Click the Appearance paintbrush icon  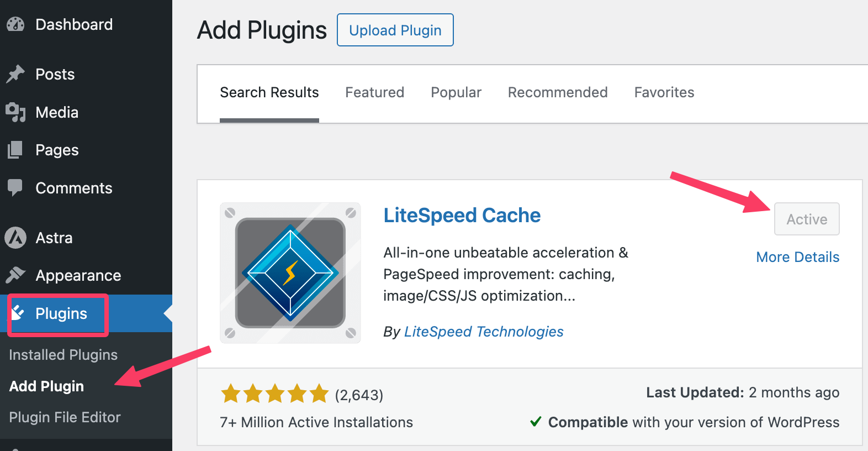[x=15, y=275]
